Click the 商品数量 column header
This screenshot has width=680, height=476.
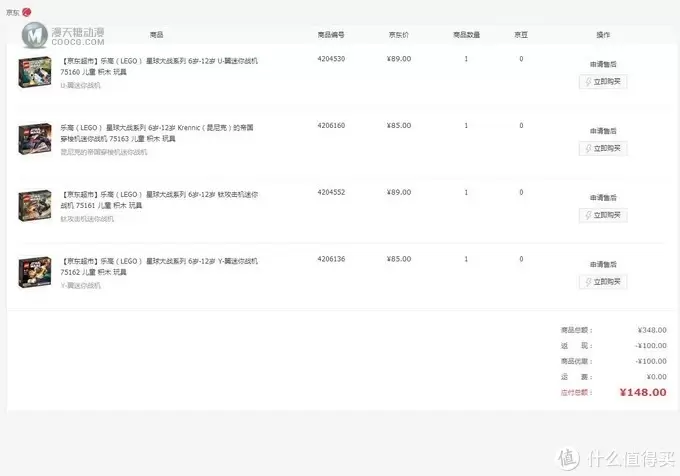click(x=466, y=35)
